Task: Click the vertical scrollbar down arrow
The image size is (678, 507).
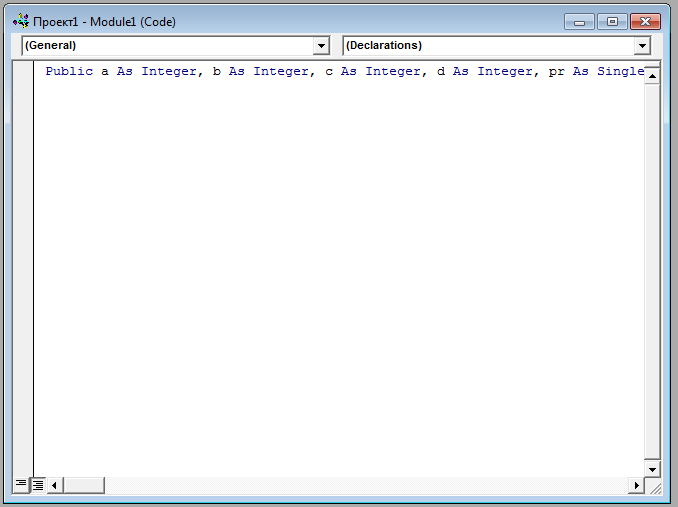Action: (652, 469)
